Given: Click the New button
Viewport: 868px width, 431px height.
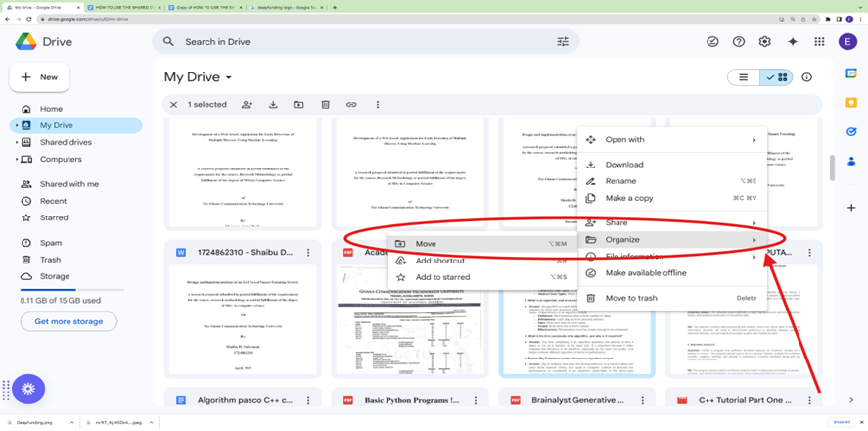Looking at the screenshot, I should pyautogui.click(x=39, y=76).
